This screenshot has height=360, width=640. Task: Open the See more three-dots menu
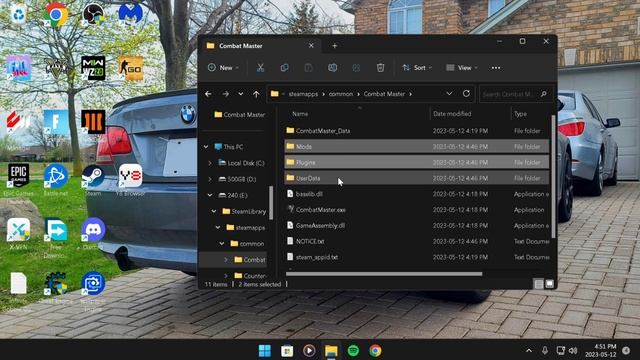tap(496, 68)
